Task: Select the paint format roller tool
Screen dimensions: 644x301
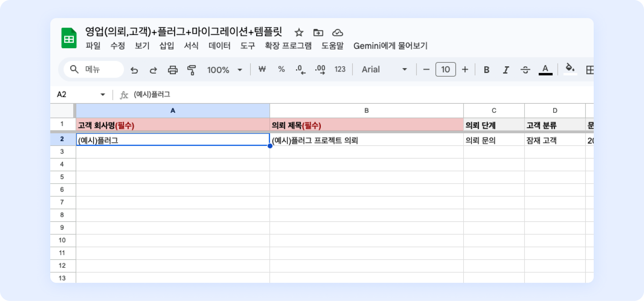Action: [192, 70]
